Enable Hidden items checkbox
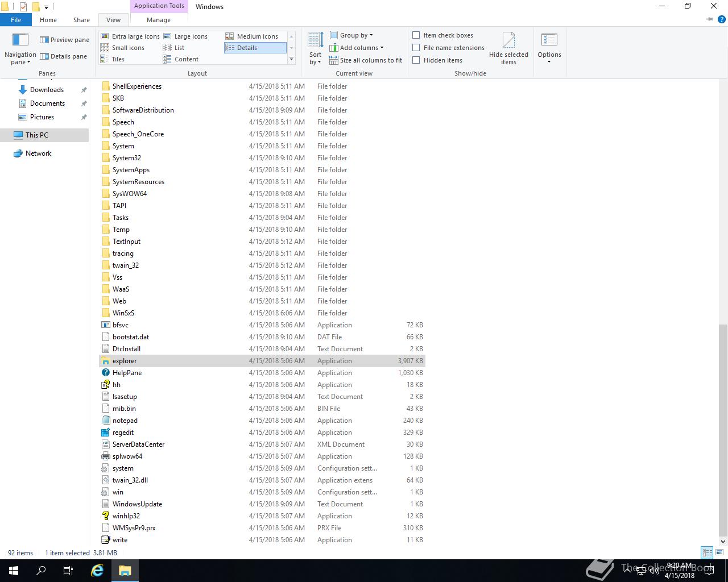This screenshot has height=582, width=728. (437, 60)
